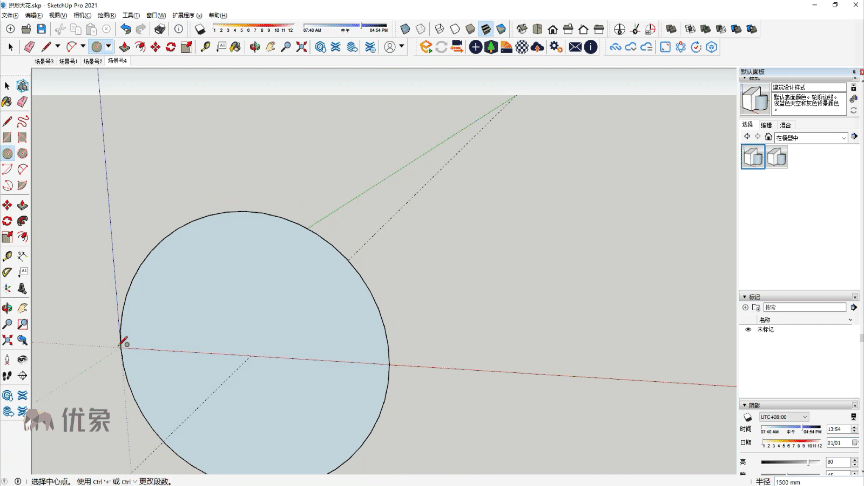
Task: Toggle shadows display icon in Shadows panel
Action: coord(747,417)
